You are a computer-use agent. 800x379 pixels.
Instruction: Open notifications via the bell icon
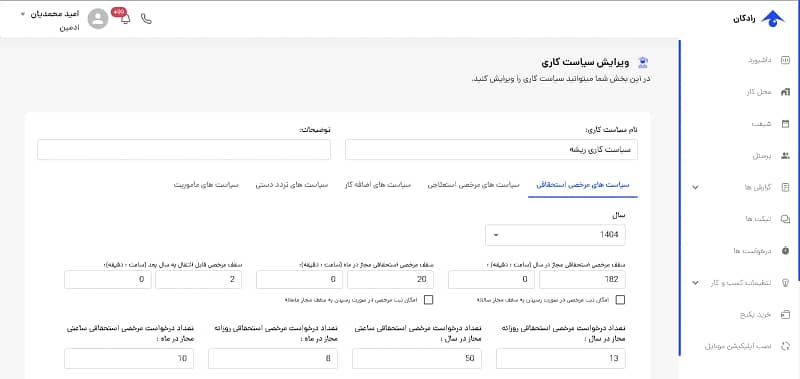(x=125, y=19)
